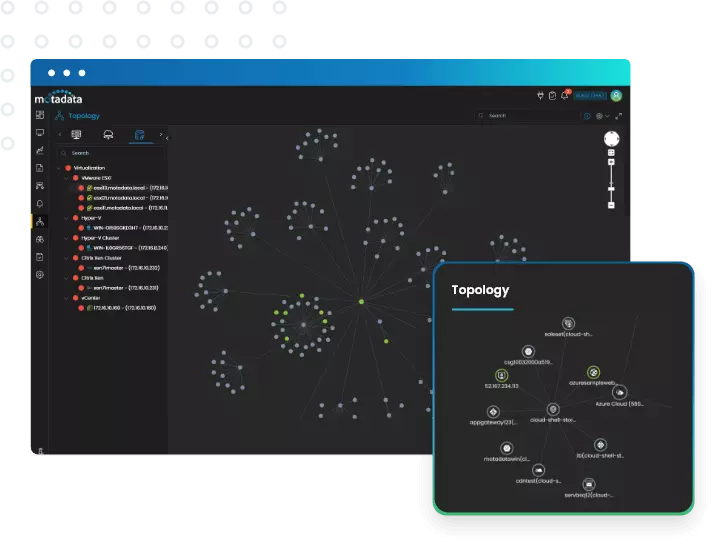This screenshot has height=556, width=725.
Task: Click right arrow of topology tab strip
Action: click(x=160, y=135)
